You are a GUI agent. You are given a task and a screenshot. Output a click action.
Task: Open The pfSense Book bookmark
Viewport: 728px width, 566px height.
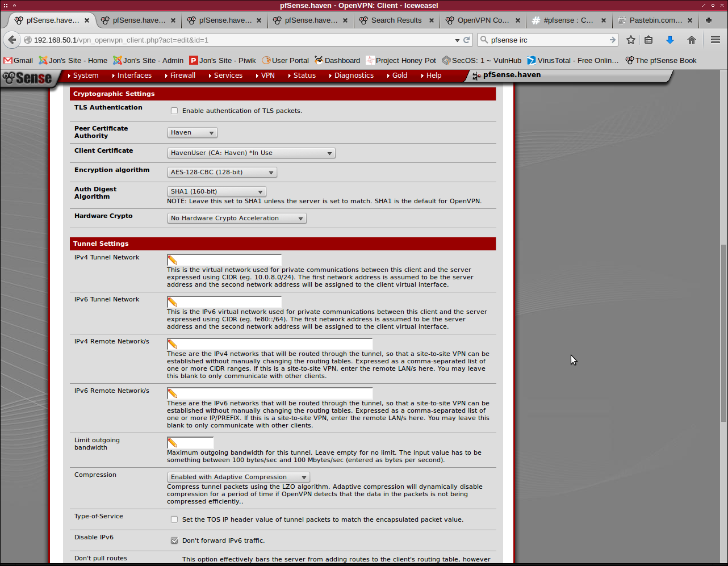coord(661,60)
